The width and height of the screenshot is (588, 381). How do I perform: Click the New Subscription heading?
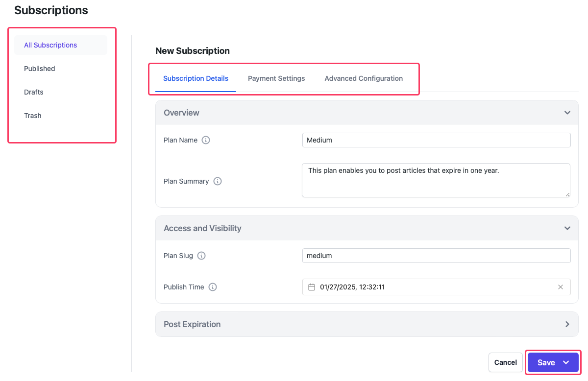[x=193, y=51]
